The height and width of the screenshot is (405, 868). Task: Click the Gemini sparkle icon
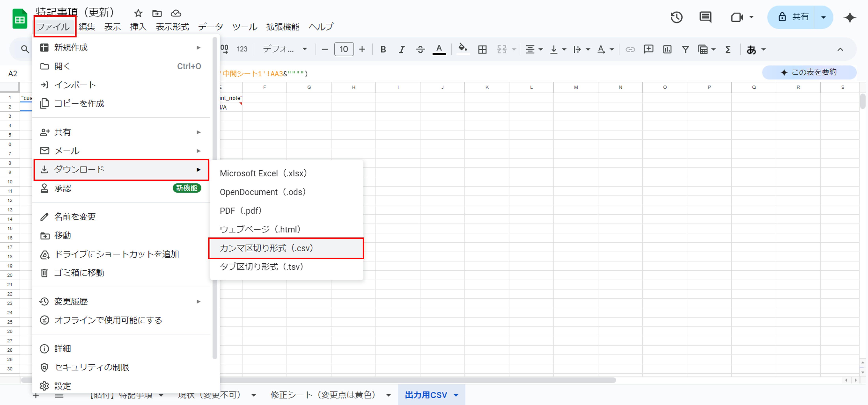tap(849, 17)
